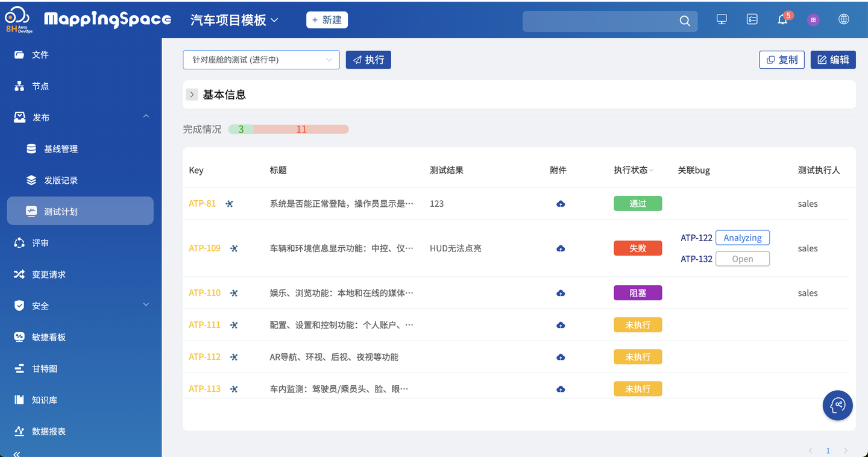Expand the 基本信息 section
868x457 pixels.
click(192, 95)
